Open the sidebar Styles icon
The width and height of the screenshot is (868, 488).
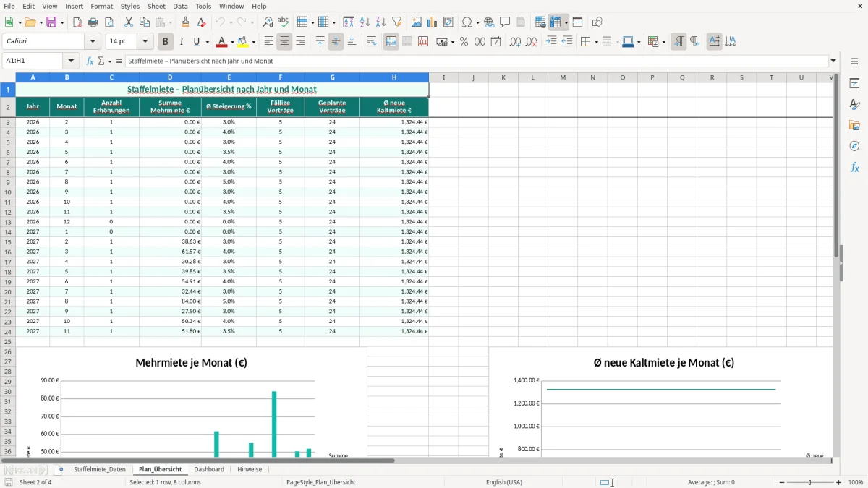tap(854, 104)
